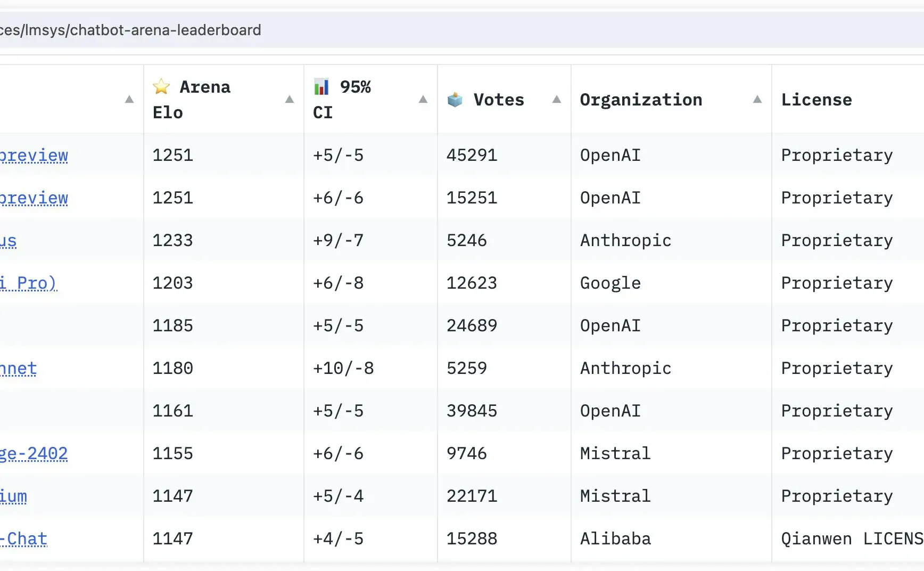Click the Organization column header text

coord(641,100)
